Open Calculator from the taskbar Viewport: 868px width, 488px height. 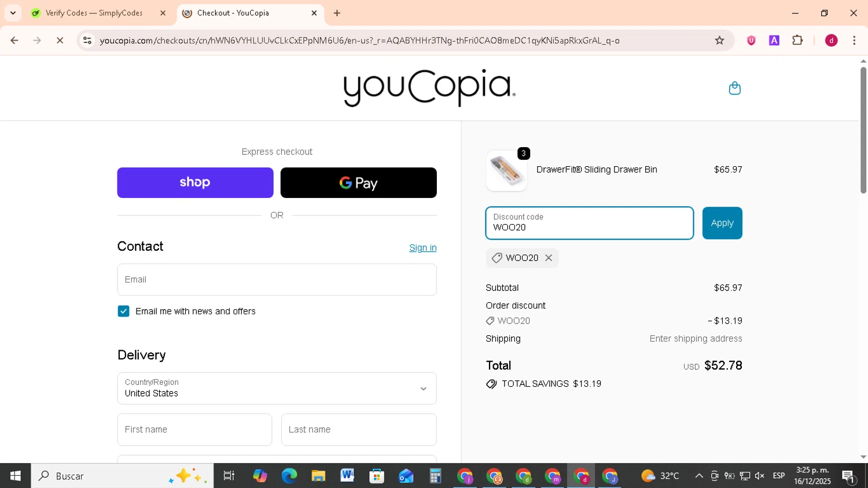435,476
